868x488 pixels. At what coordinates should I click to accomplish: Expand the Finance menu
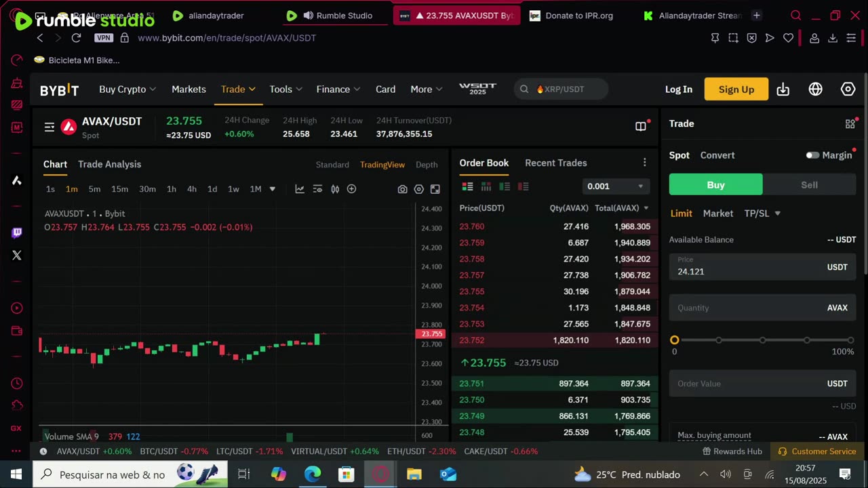coord(338,89)
